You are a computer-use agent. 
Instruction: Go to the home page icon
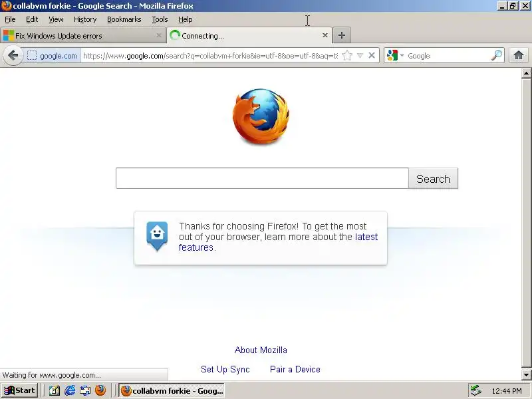[x=519, y=55]
